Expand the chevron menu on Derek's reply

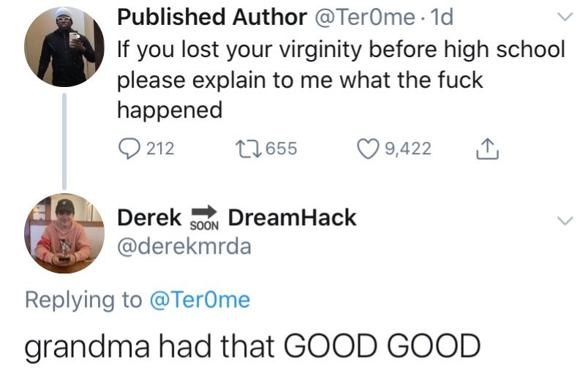pyautogui.click(x=563, y=219)
